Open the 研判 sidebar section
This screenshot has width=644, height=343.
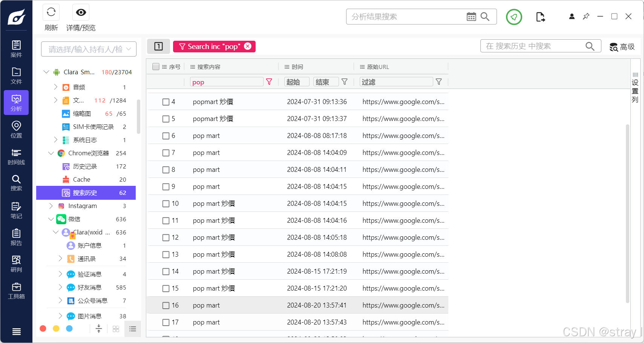[x=16, y=264]
